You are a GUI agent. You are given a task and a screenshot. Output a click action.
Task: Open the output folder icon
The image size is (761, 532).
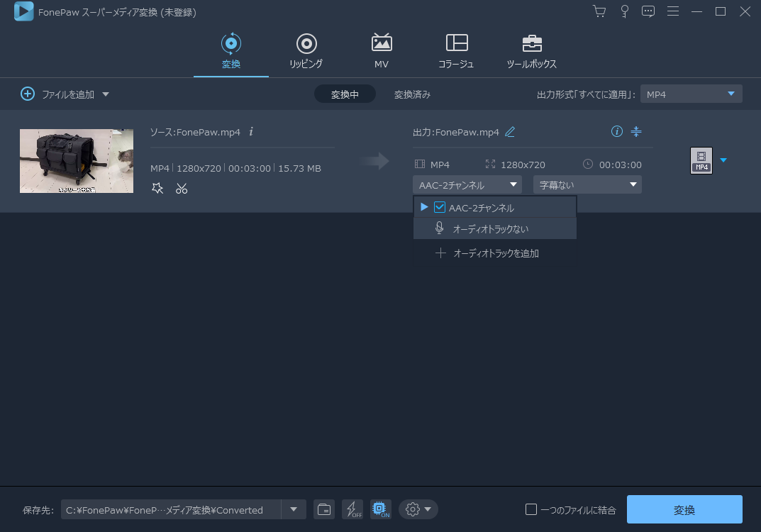(x=324, y=510)
